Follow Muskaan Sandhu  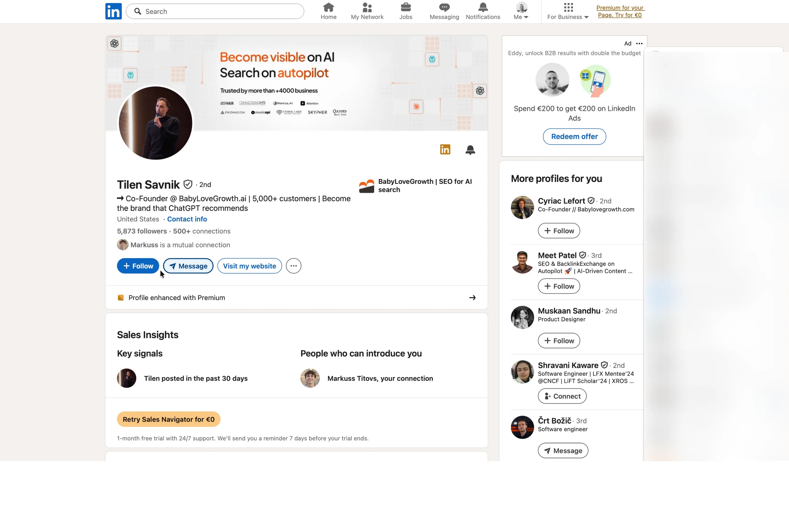point(559,340)
